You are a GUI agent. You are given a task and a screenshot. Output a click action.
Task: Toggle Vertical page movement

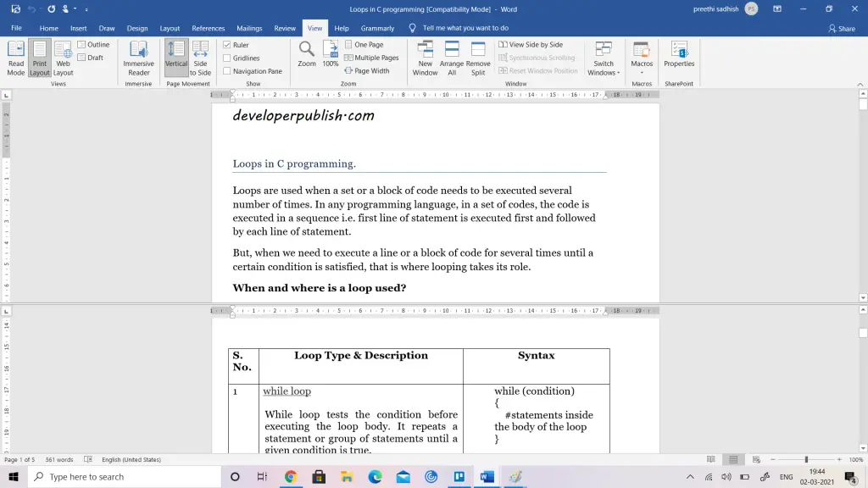click(176, 58)
